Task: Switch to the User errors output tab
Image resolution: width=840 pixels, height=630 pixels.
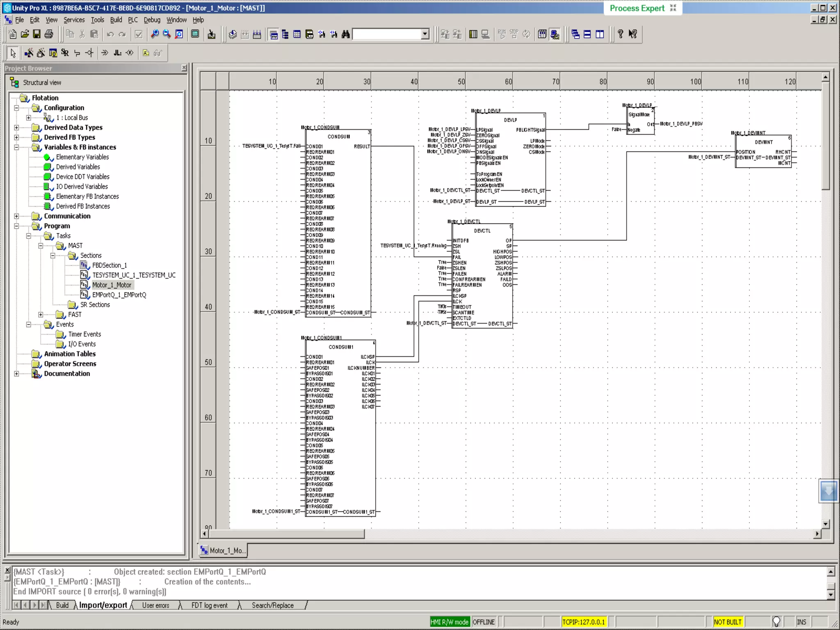Action: coord(155,605)
